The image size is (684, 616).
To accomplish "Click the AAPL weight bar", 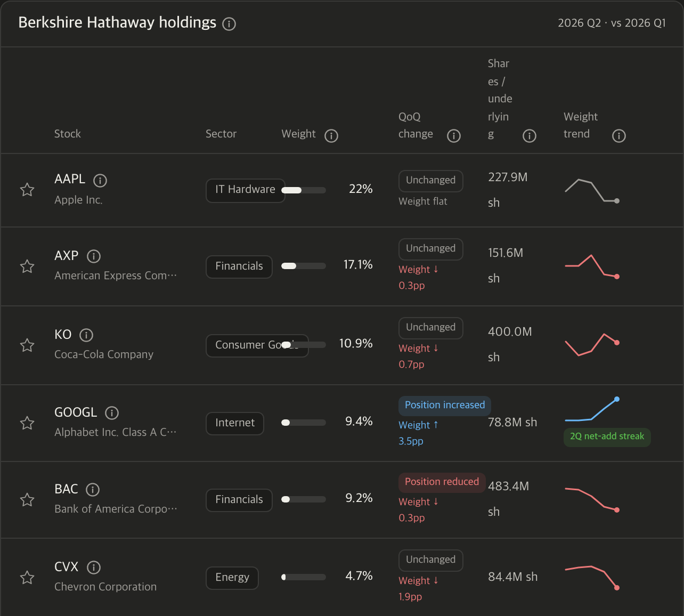I will 304,190.
